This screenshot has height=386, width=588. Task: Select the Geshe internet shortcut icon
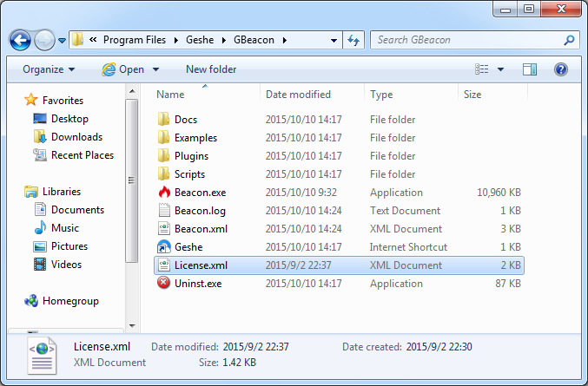click(x=164, y=246)
